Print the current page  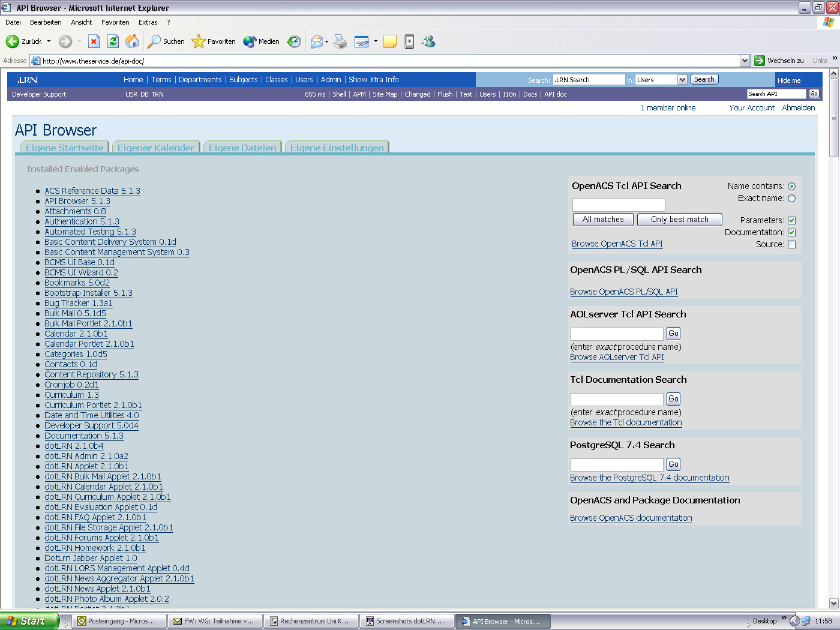[340, 41]
